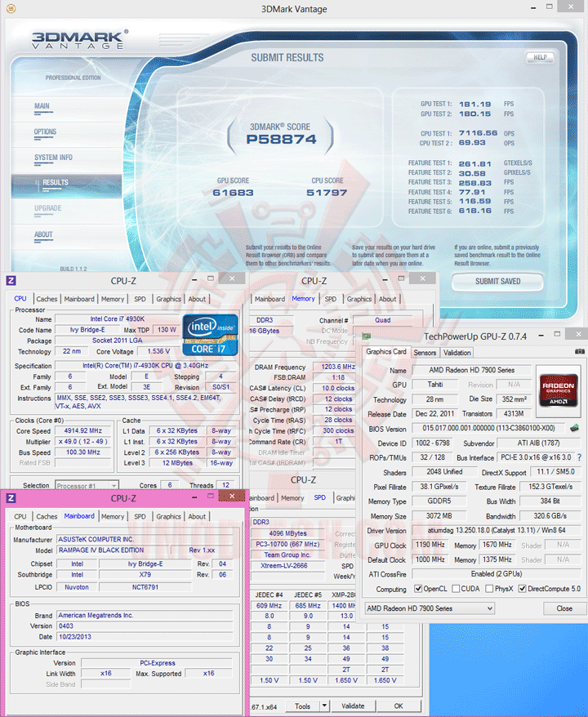Click the GPU-Z Name field AMD Radeon HD 7900 Series
This screenshot has width=588, height=717.
coord(471,370)
